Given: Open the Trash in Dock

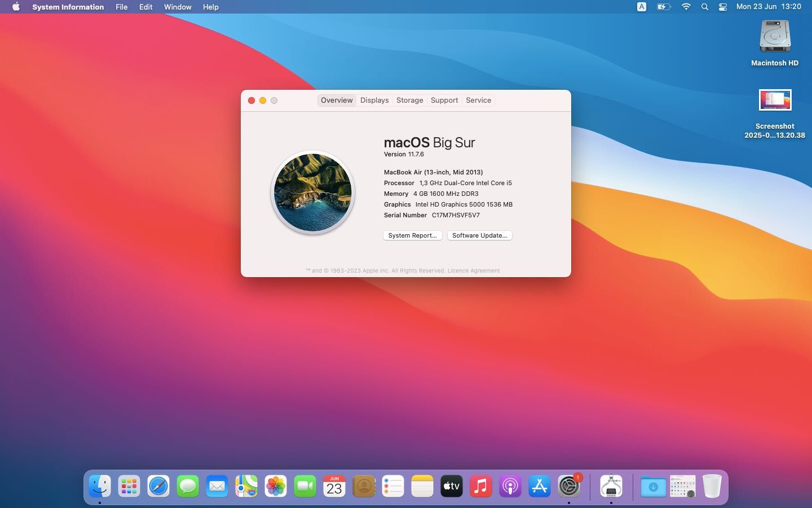Looking at the screenshot, I should coord(712,486).
